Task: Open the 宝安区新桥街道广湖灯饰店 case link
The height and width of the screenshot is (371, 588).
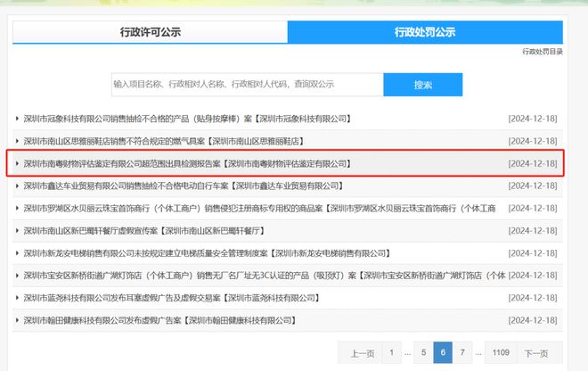Action: (x=265, y=276)
